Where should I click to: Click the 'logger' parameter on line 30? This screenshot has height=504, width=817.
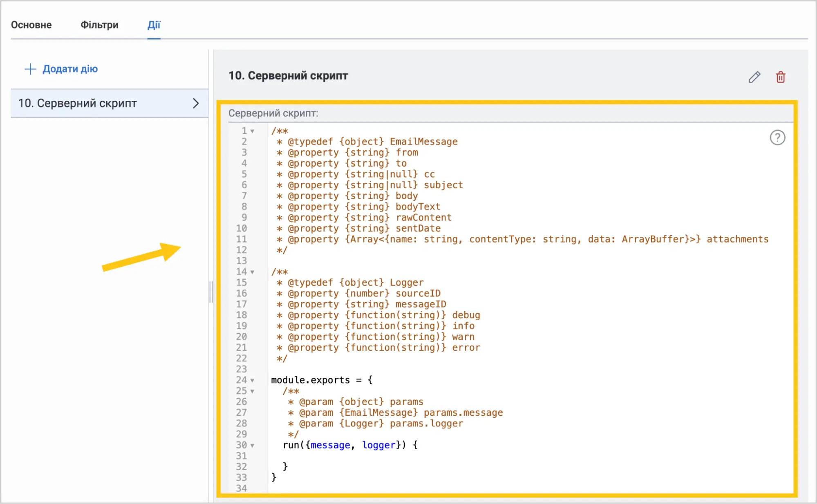pyautogui.click(x=379, y=445)
